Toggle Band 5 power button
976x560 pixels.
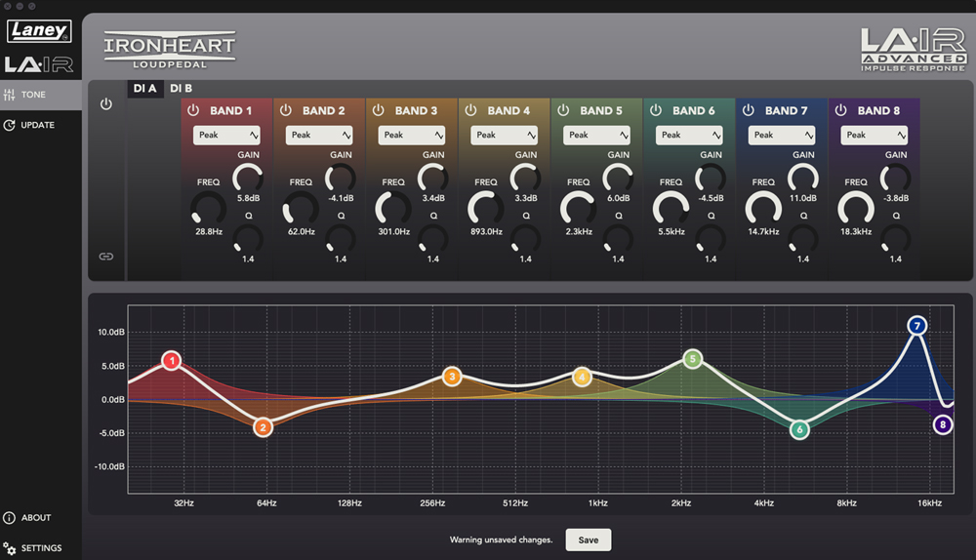[x=563, y=110]
